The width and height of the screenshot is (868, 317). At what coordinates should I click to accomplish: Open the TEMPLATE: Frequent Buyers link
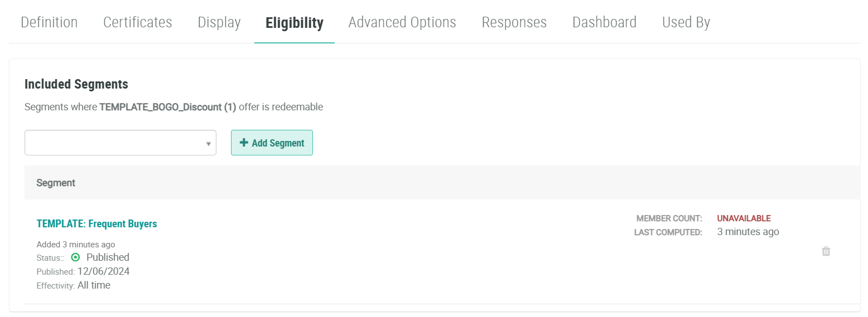tap(97, 224)
